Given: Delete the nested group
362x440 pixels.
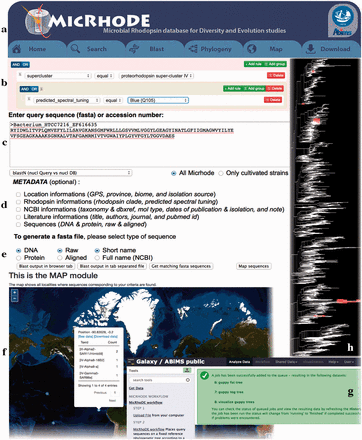Looking at the screenshot, I should click(275, 88).
